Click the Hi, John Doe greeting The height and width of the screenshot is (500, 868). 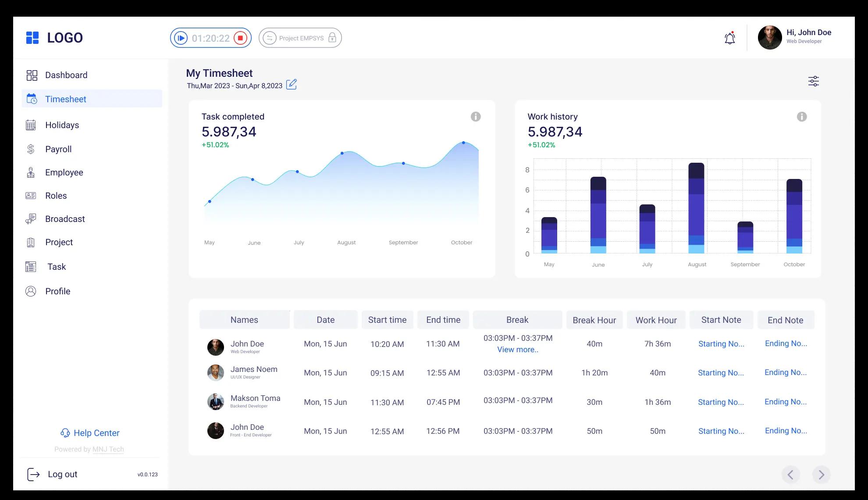pos(809,32)
